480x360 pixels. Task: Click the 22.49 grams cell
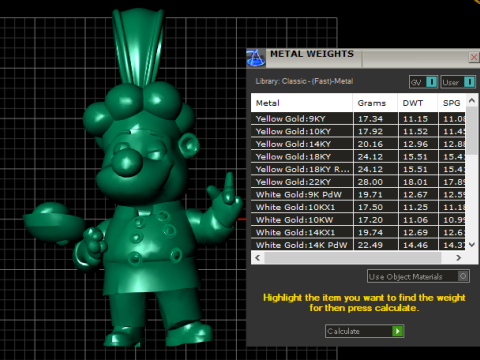pyautogui.click(x=375, y=245)
